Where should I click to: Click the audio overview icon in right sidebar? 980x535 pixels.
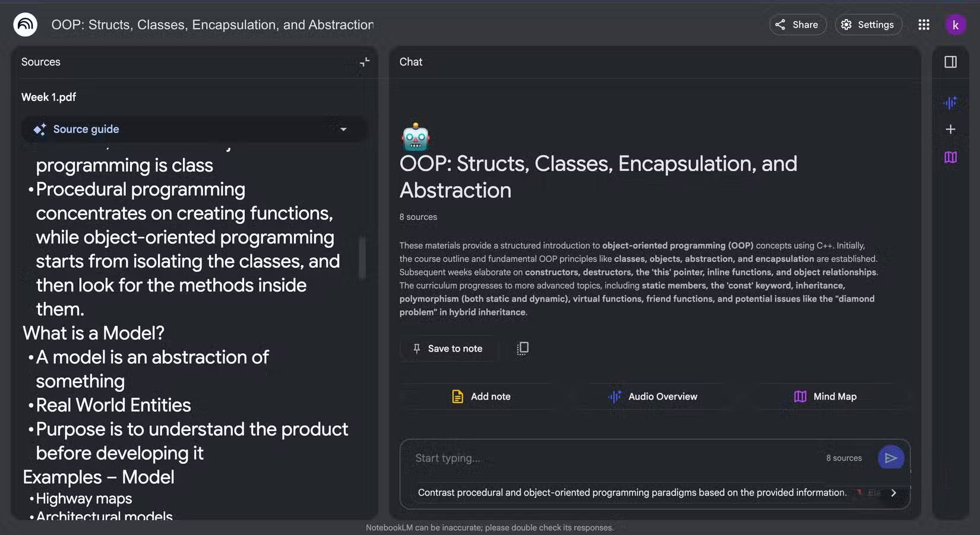coord(950,102)
